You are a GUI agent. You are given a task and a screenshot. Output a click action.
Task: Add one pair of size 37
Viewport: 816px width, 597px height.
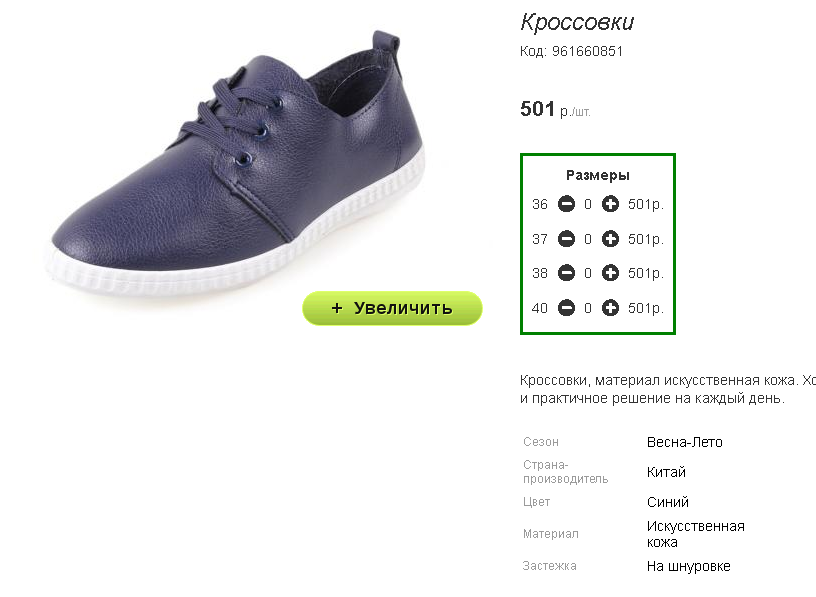click(610, 239)
